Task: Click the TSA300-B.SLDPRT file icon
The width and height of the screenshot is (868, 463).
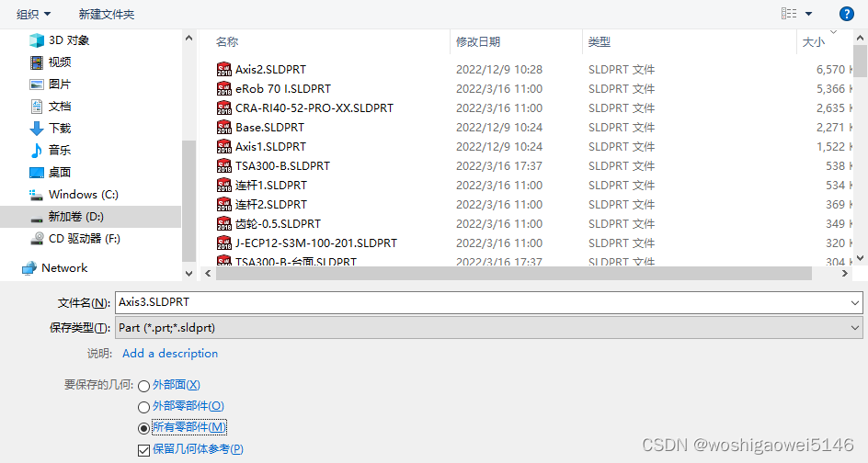Action: (223, 166)
